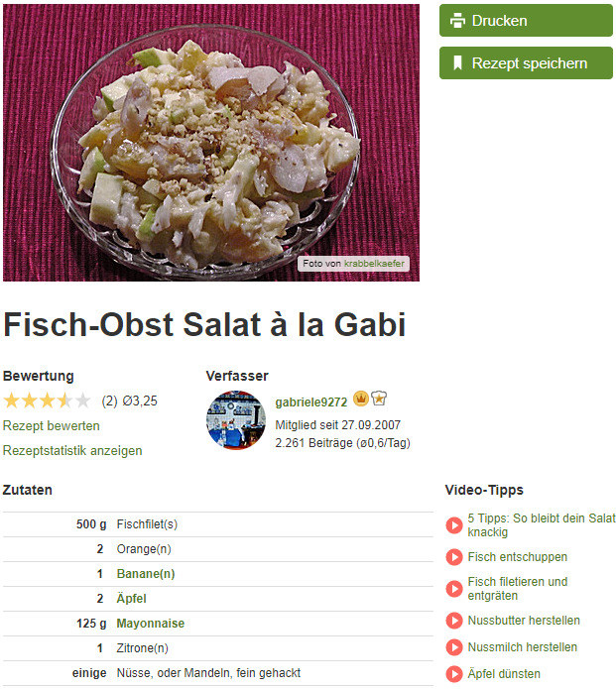Open the Mayonnaise ingredient link
This screenshot has height=689, width=616.
[151, 624]
